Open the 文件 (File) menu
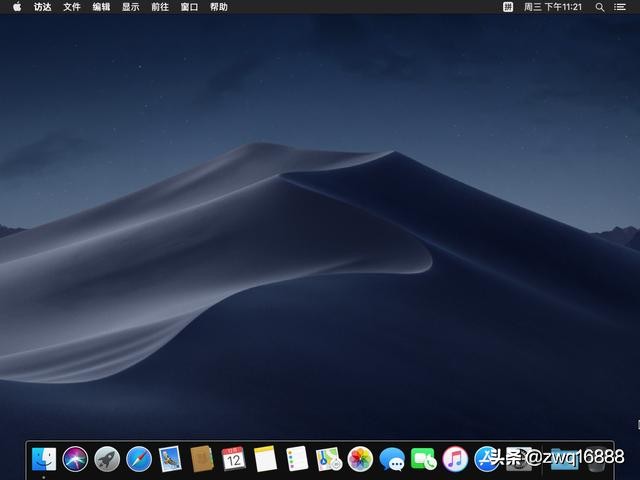The image size is (640, 480). click(72, 7)
